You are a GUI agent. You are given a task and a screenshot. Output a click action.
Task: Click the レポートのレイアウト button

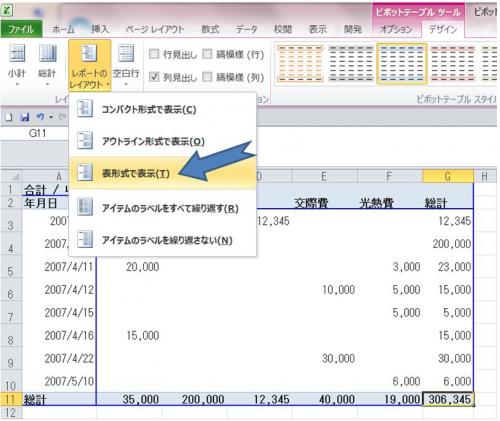pyautogui.click(x=89, y=65)
